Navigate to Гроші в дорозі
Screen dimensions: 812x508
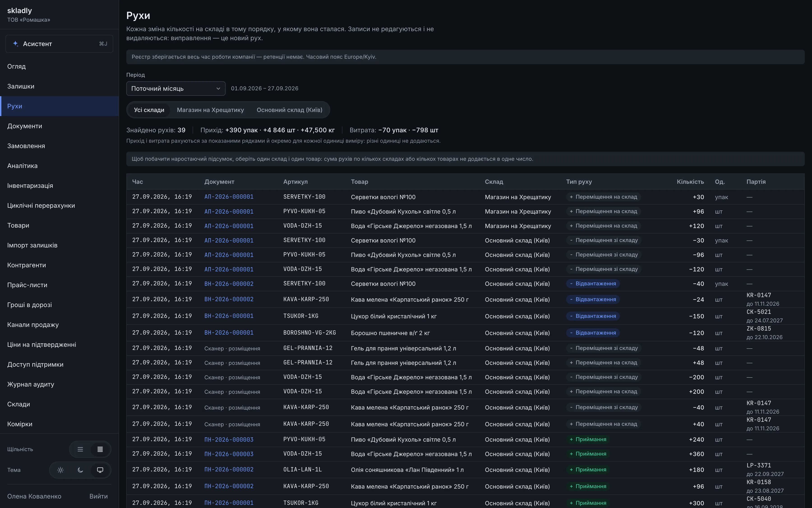[x=59, y=305]
